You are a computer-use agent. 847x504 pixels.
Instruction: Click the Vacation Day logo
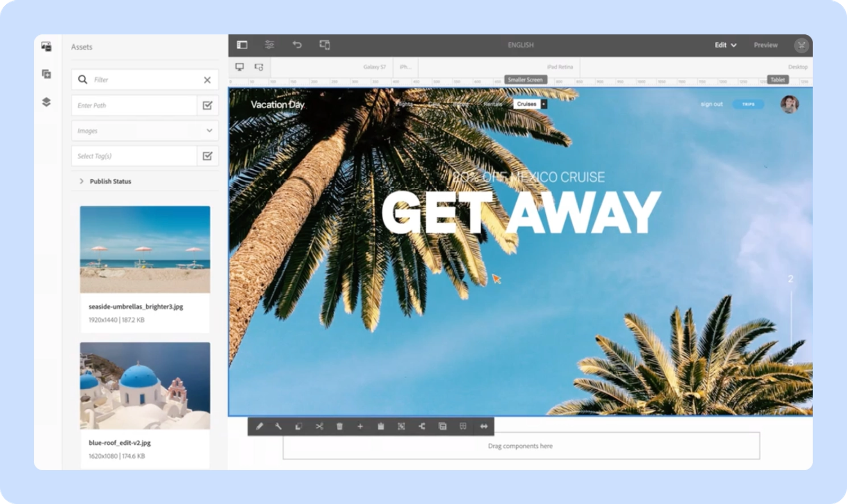[277, 105]
